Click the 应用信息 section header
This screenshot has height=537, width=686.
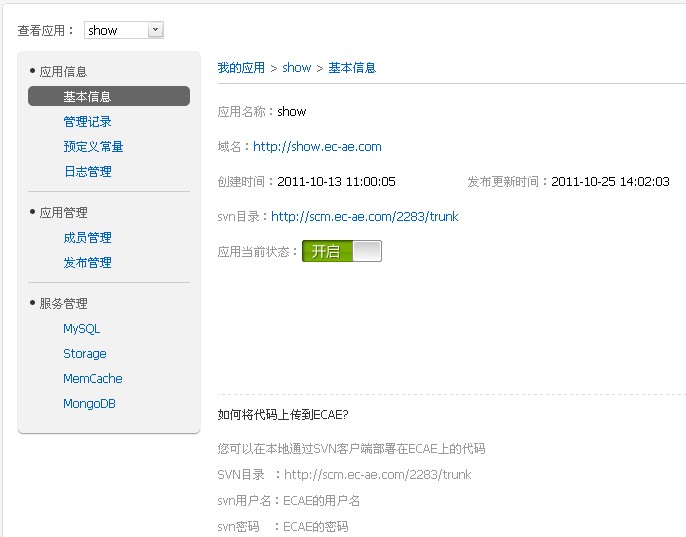63,72
